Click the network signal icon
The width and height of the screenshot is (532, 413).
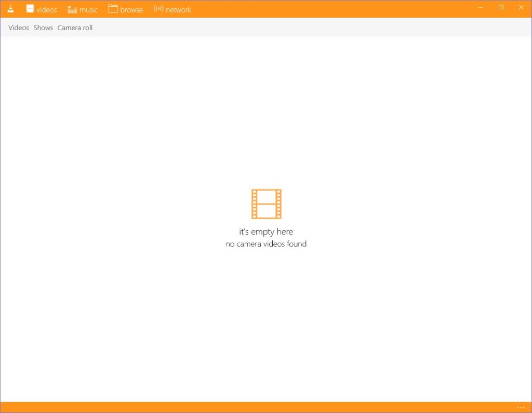[x=157, y=9]
